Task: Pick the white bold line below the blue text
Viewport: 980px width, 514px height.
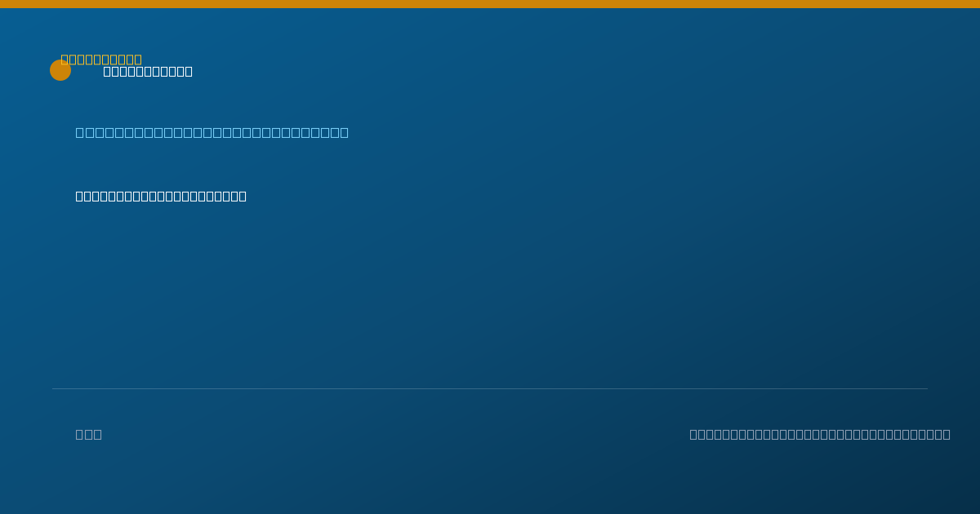Action: pyautogui.click(x=161, y=196)
